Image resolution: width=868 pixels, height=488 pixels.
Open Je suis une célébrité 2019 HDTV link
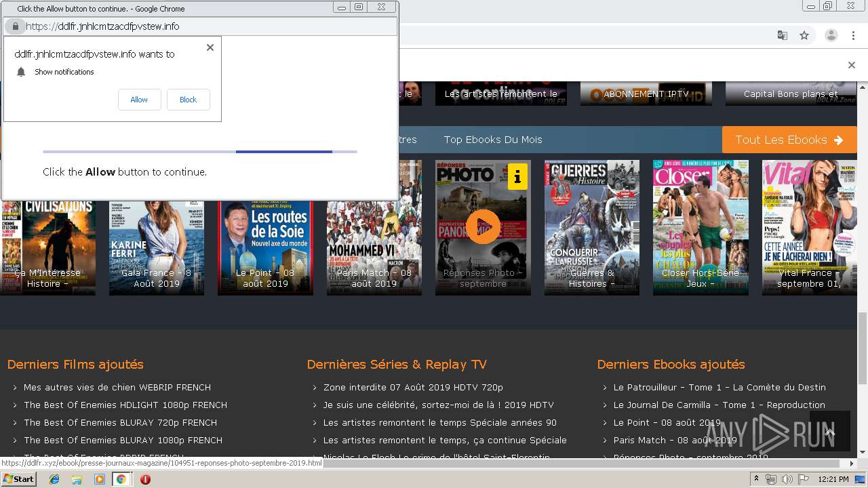tap(439, 405)
